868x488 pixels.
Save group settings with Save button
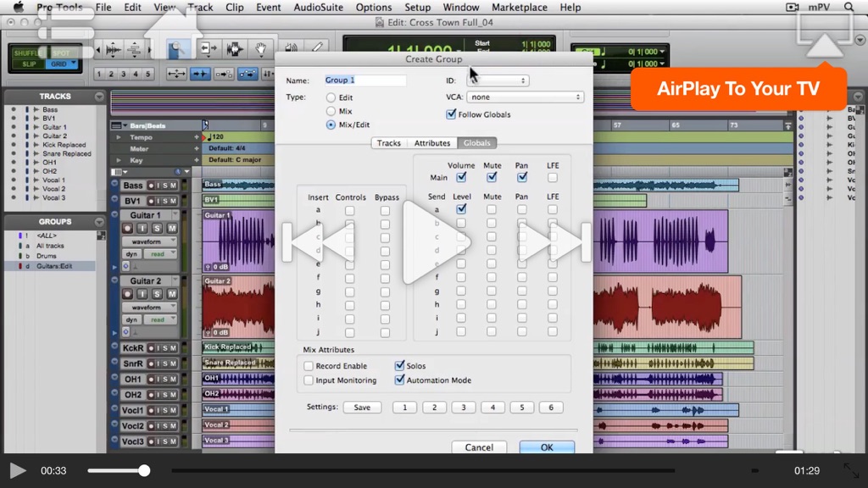[x=362, y=408]
